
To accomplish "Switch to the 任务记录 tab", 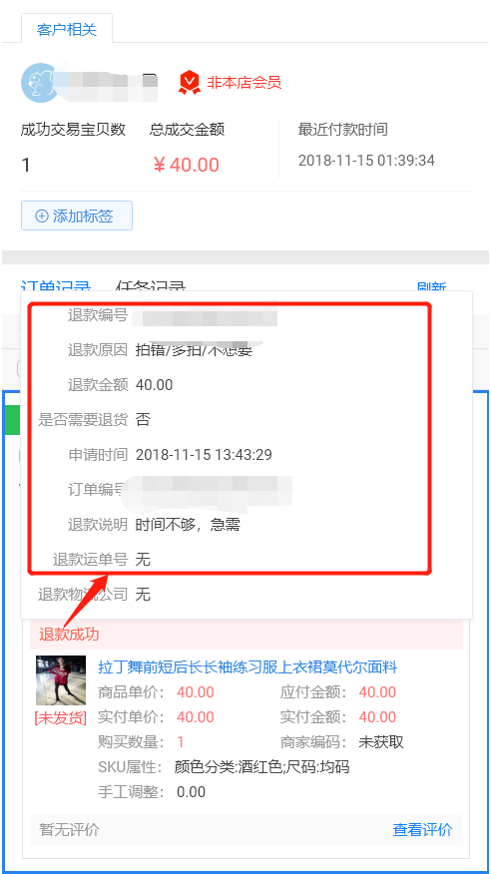I will pyautogui.click(x=150, y=286).
